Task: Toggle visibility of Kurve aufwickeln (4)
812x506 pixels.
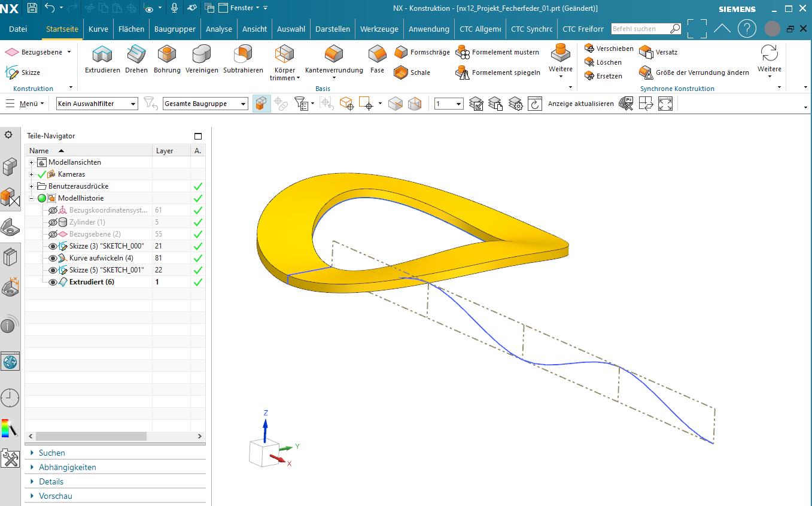Action: (x=53, y=258)
